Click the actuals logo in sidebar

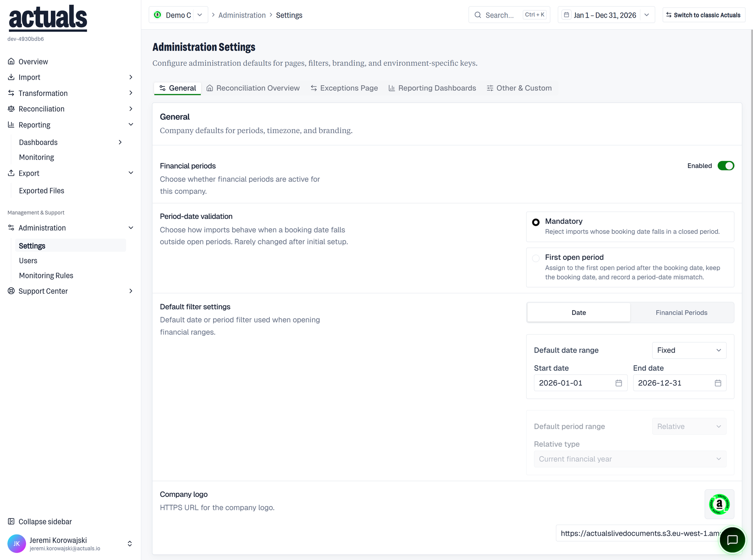click(48, 18)
